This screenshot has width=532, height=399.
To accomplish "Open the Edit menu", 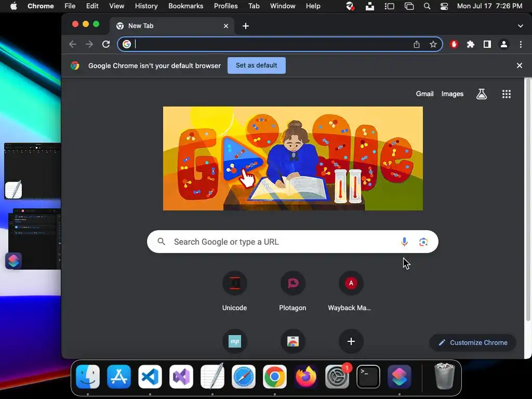I will 92,6.
